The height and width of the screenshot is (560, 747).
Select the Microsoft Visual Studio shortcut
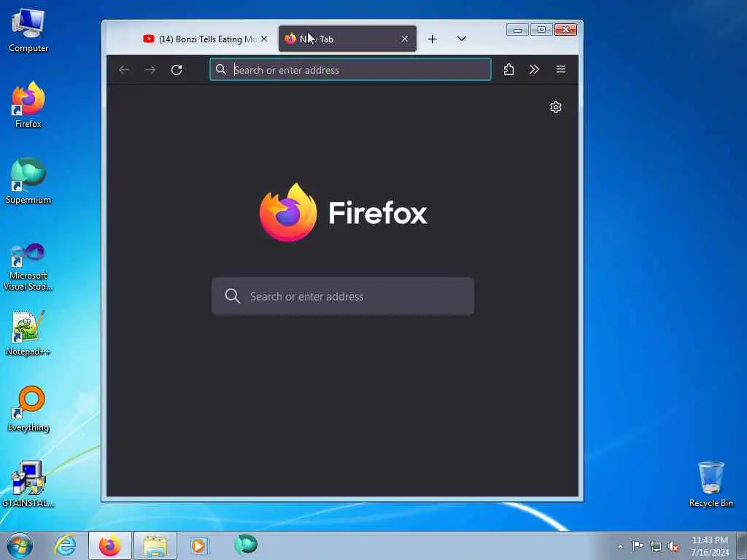(x=28, y=267)
